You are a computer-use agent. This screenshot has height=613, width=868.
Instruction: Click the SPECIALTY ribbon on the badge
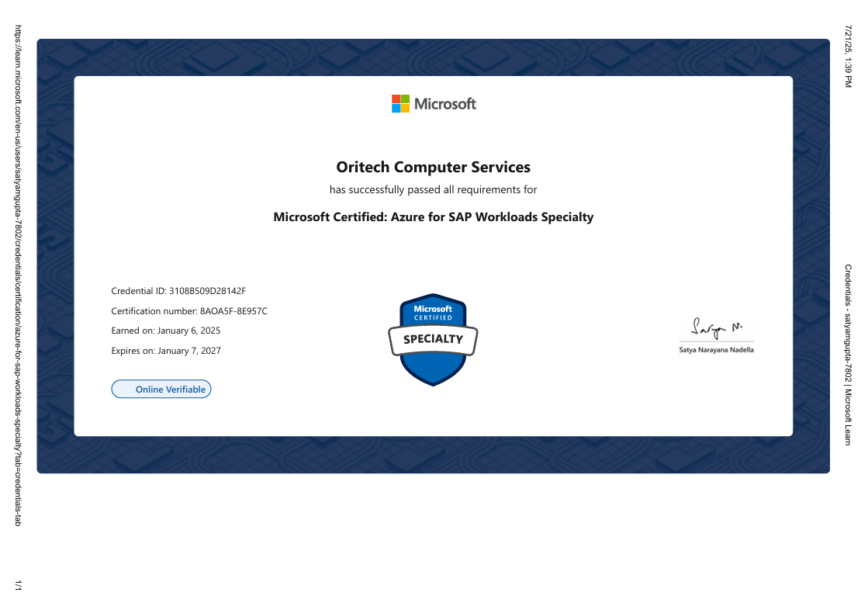[433, 339]
